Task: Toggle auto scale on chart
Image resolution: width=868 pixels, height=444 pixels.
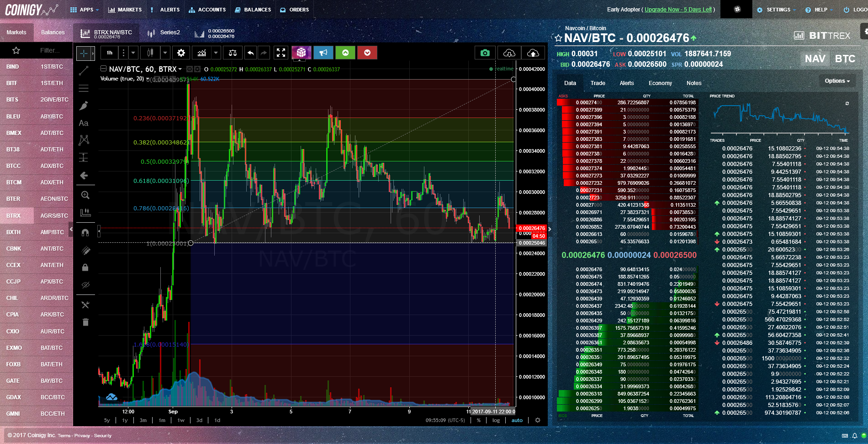Action: pyautogui.click(x=517, y=420)
